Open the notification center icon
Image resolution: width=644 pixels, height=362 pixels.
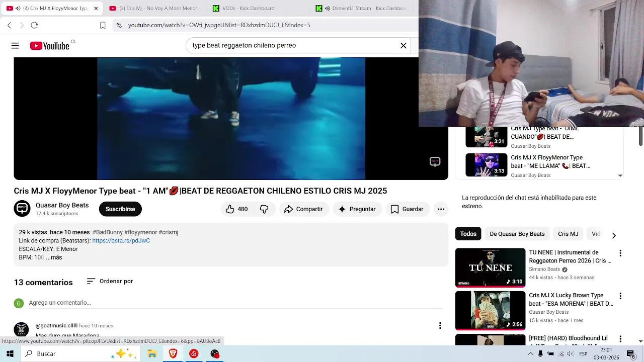[x=630, y=354]
